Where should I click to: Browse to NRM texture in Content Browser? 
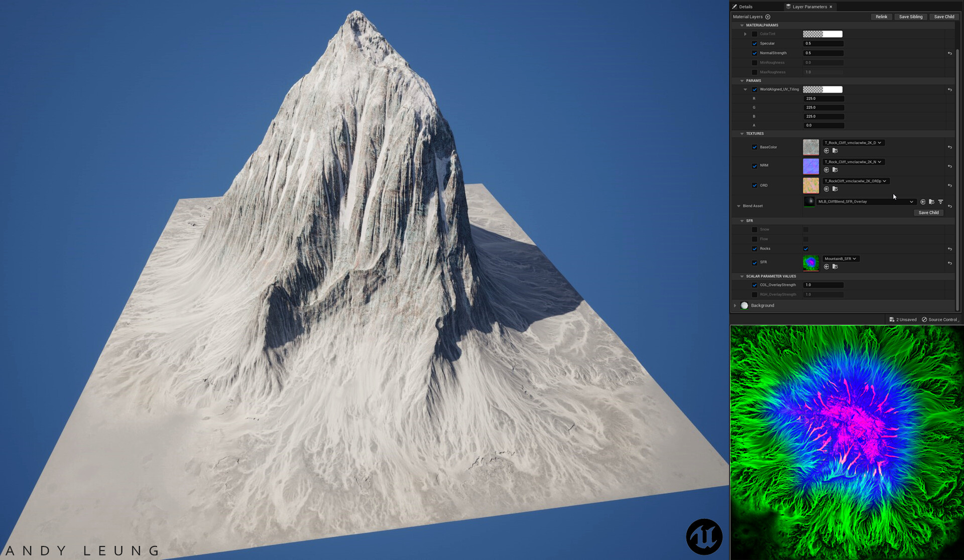[835, 170]
